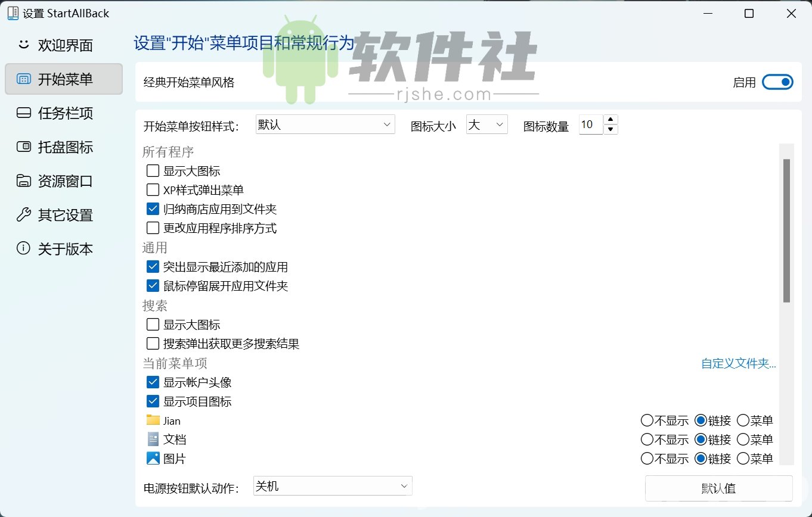812x517 pixels.
Task: Switch to 开始菜单 settings section
Action: click(64, 79)
